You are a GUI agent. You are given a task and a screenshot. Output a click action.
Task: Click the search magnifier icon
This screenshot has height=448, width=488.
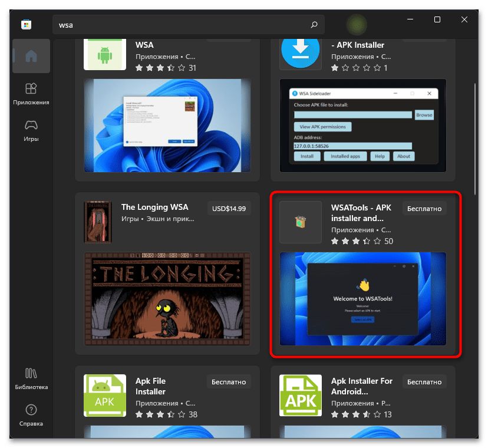(314, 25)
